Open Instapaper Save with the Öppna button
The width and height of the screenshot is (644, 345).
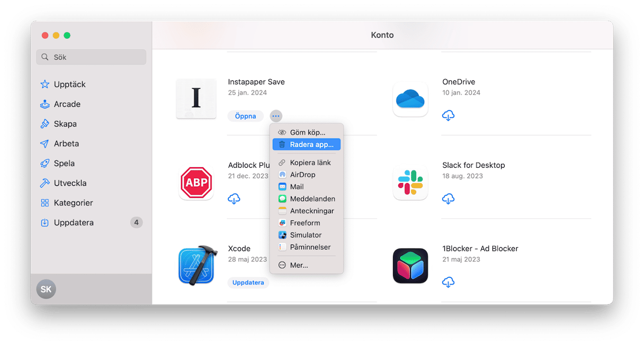coord(246,116)
